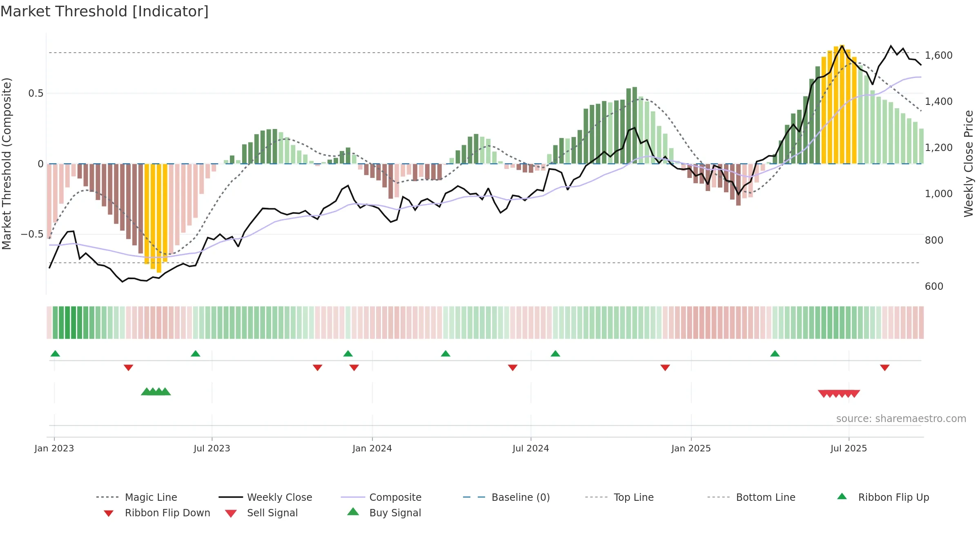Click the 1,000 price axis label
Viewport: 980px width, 551px height.
tap(939, 194)
